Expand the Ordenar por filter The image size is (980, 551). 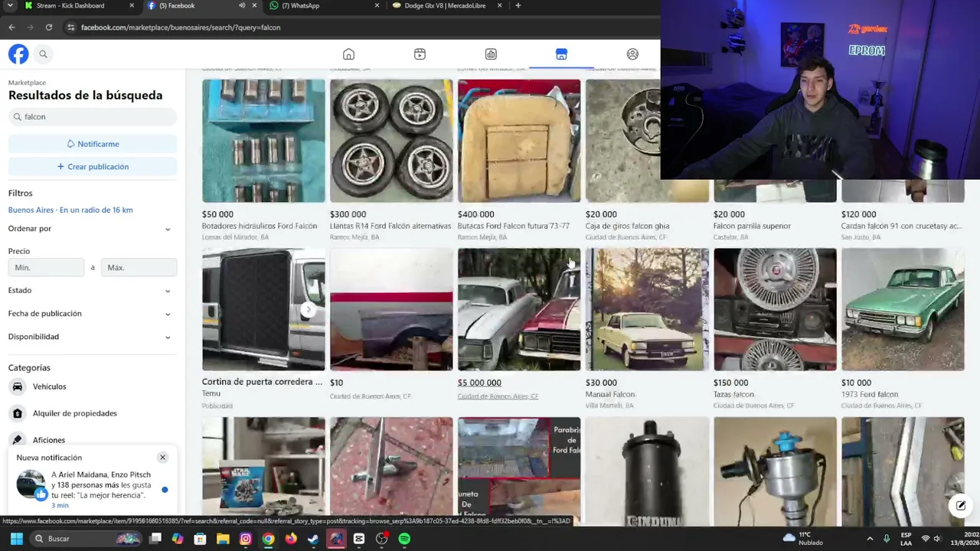point(92,229)
